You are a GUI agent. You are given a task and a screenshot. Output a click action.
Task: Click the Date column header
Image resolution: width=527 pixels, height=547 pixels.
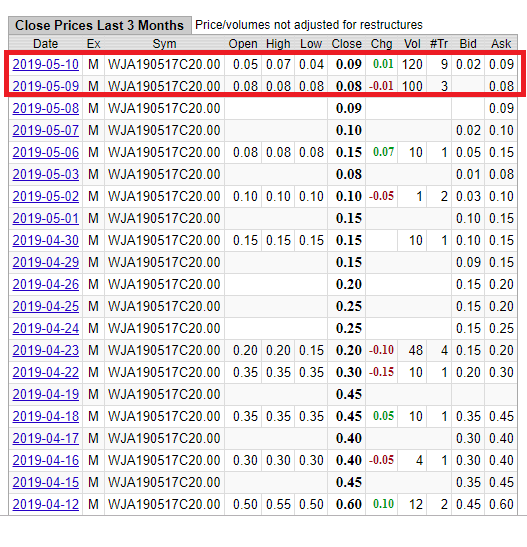pyautogui.click(x=45, y=44)
